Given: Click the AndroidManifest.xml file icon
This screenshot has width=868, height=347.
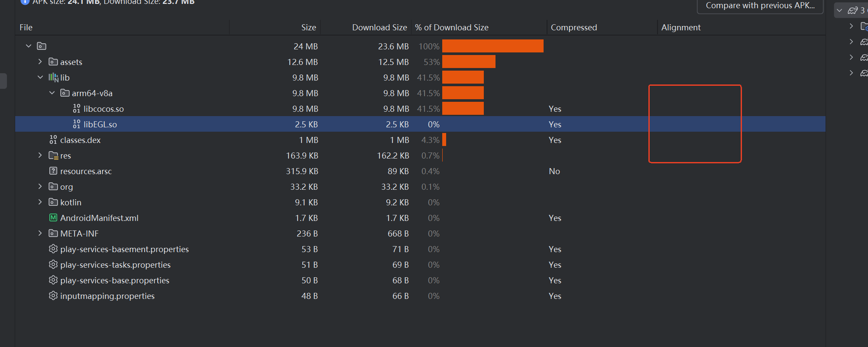Looking at the screenshot, I should pos(53,218).
